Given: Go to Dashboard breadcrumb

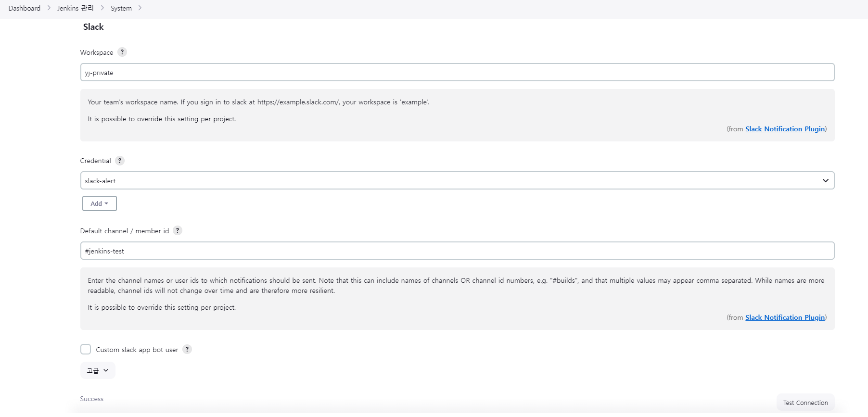Looking at the screenshot, I should pos(25,8).
